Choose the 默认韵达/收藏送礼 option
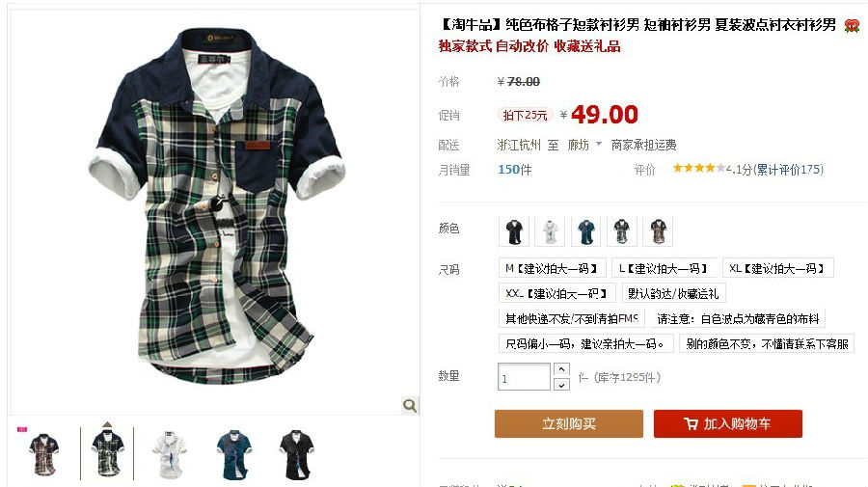This screenshot has width=868, height=487. point(674,293)
